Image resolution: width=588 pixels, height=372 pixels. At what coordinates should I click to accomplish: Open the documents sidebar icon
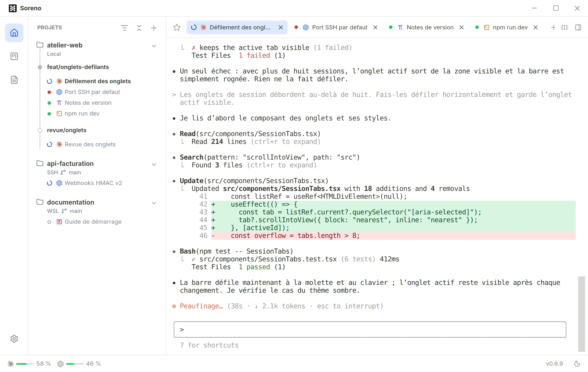pos(14,80)
